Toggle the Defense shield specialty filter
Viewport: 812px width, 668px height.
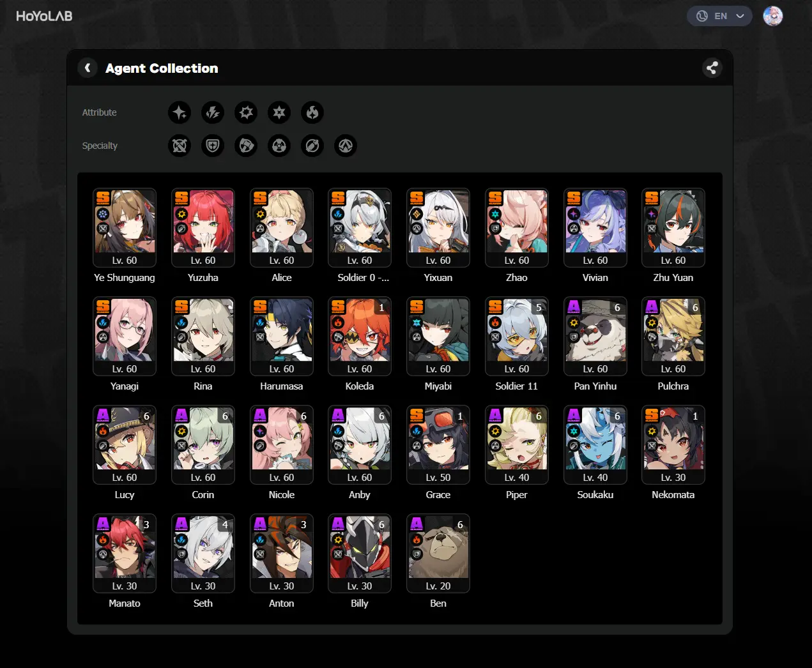point(213,146)
